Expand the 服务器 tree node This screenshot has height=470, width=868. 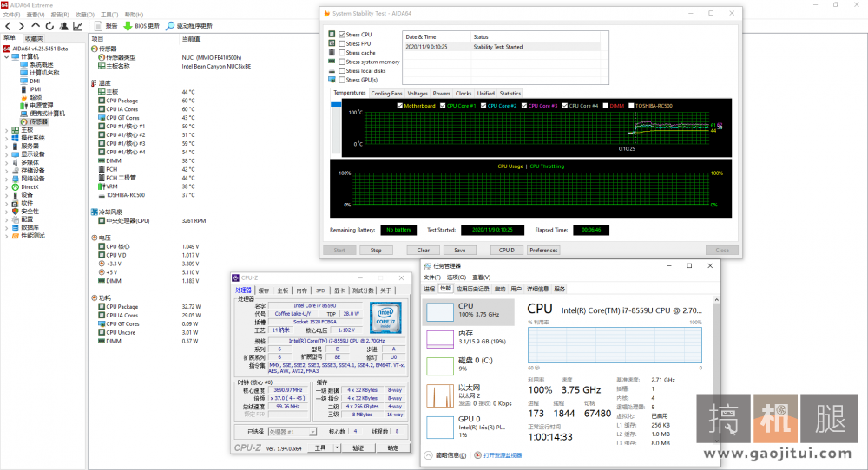(x=7, y=146)
